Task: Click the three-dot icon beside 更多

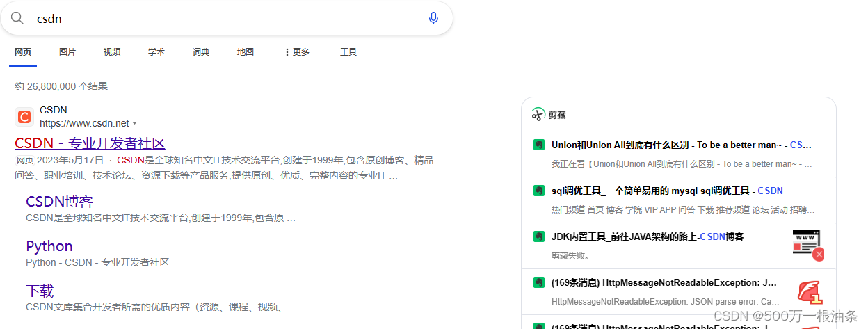Action: click(287, 52)
